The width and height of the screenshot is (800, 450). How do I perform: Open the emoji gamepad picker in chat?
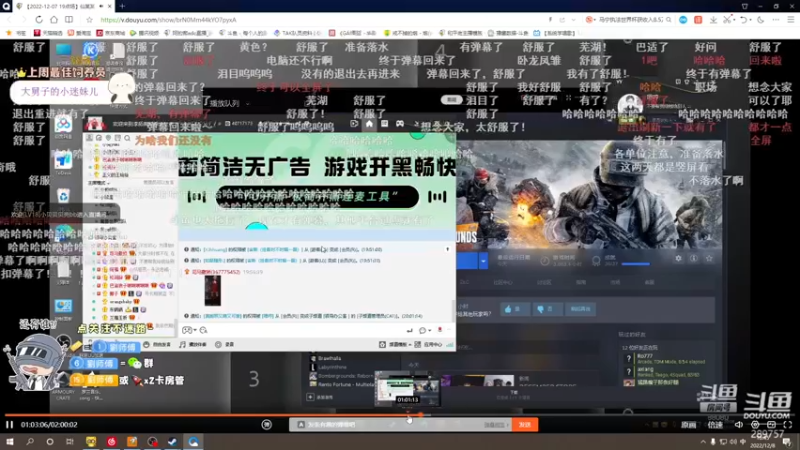click(189, 330)
